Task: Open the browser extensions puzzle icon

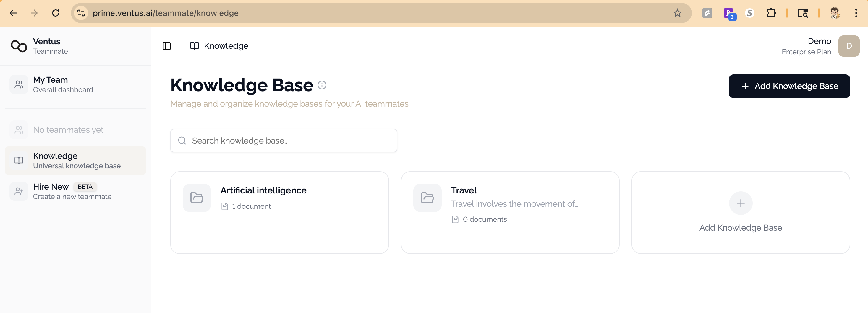Action: click(771, 13)
